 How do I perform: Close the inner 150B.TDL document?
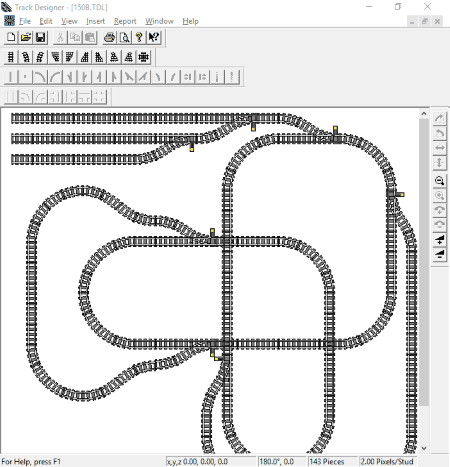tap(437, 22)
